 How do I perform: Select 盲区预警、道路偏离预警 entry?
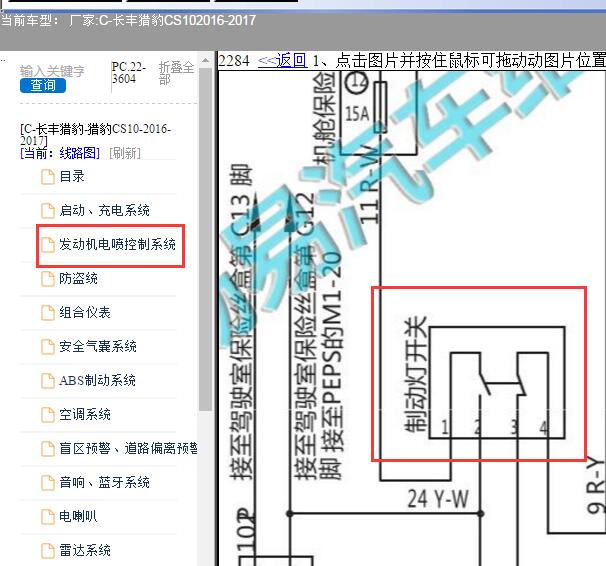[x=128, y=449]
